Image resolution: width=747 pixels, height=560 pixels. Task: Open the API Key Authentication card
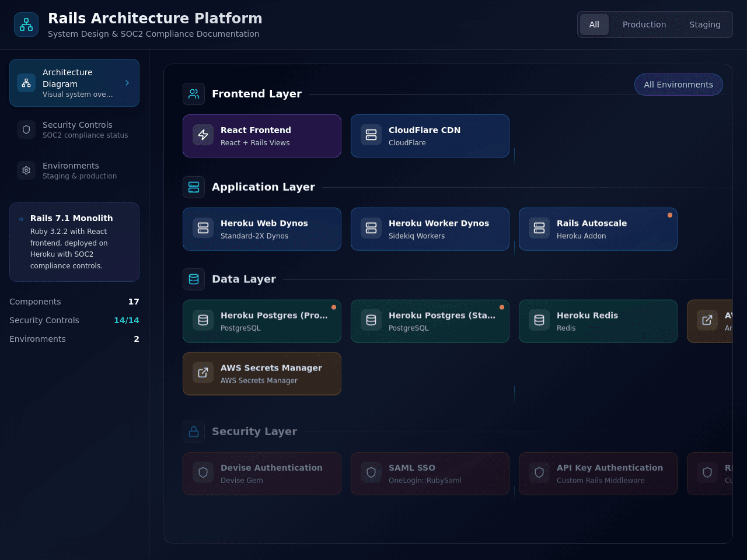point(598,474)
